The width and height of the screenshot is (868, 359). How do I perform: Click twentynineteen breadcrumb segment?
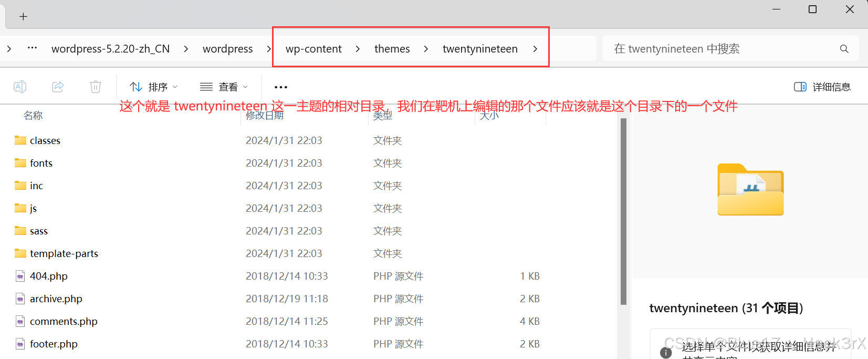point(480,49)
